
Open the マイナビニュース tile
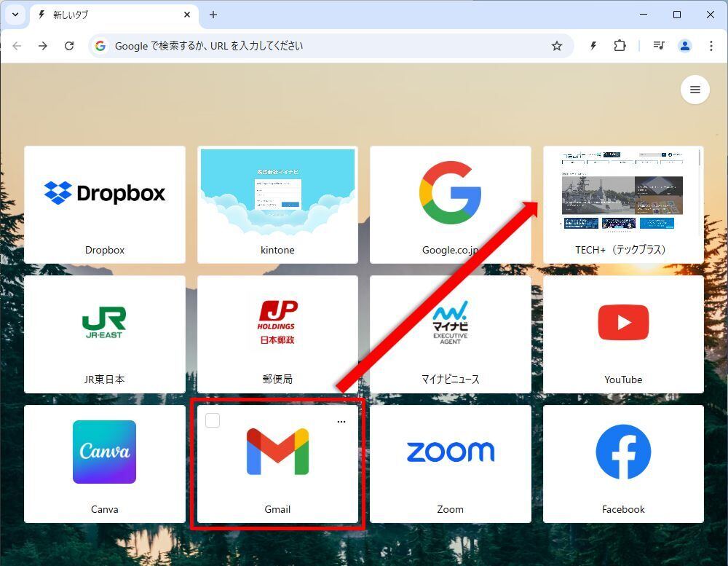pyautogui.click(x=451, y=334)
